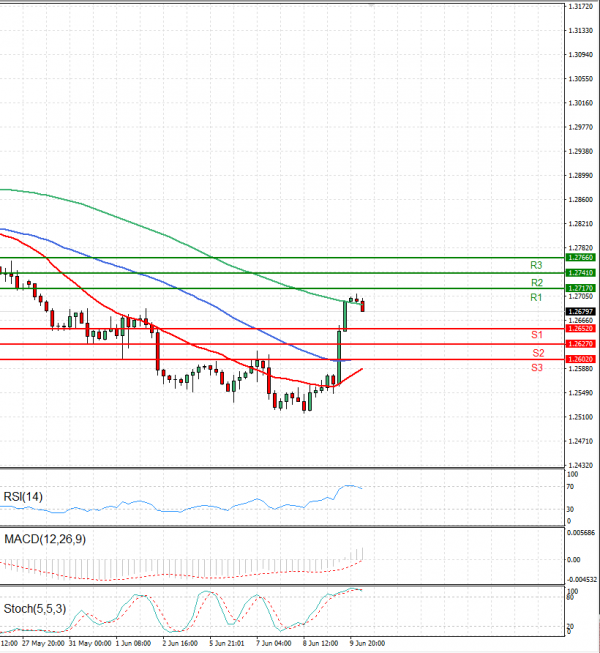Click the 1.30940 price axis value

point(580,55)
